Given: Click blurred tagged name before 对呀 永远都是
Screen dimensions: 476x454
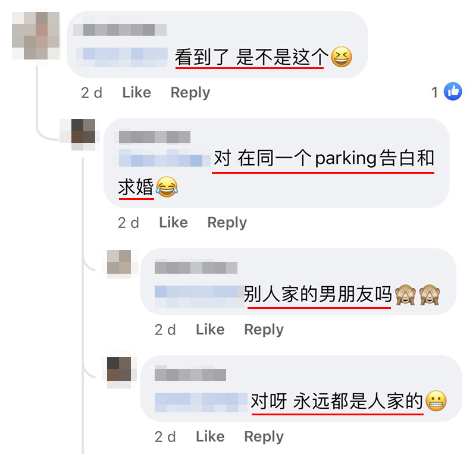Looking at the screenshot, I should tap(201, 402).
